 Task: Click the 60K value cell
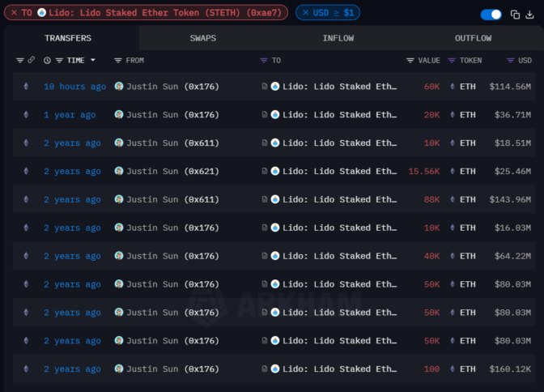click(431, 87)
